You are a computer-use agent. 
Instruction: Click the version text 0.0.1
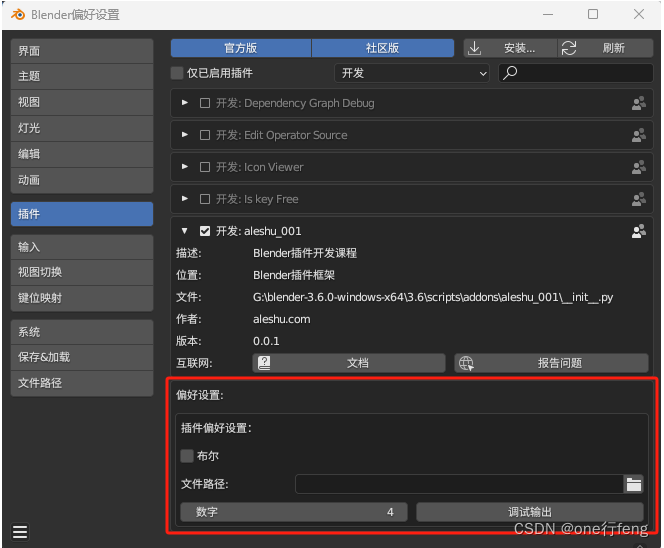[x=266, y=341]
